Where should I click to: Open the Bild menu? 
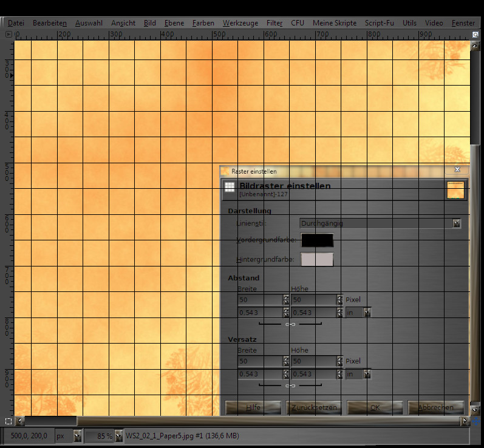click(x=150, y=23)
